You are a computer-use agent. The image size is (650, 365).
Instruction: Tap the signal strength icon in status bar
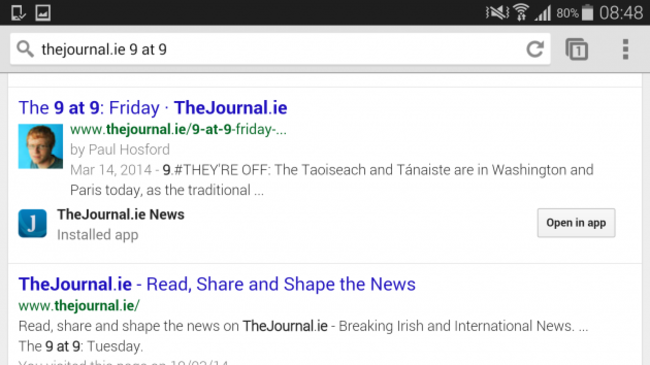(x=543, y=13)
